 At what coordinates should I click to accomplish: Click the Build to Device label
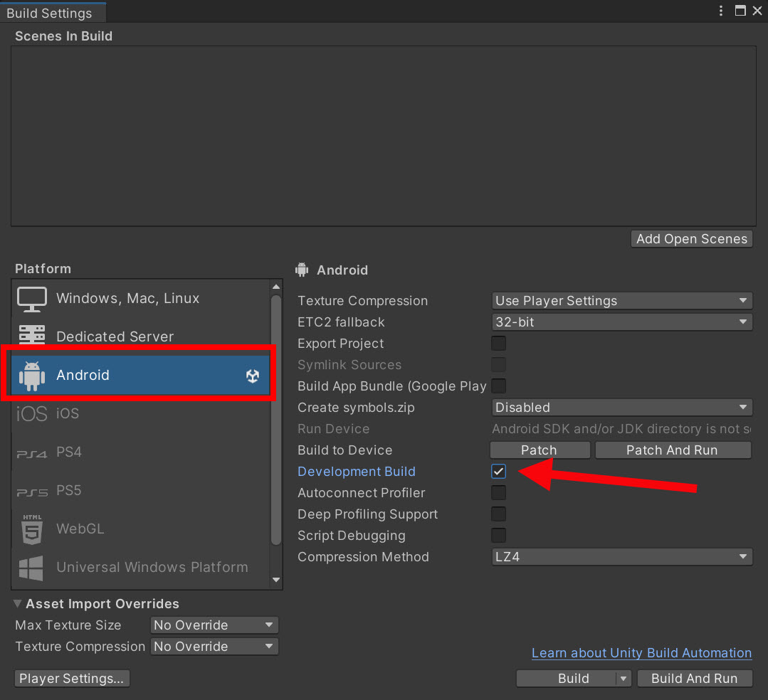tap(345, 450)
